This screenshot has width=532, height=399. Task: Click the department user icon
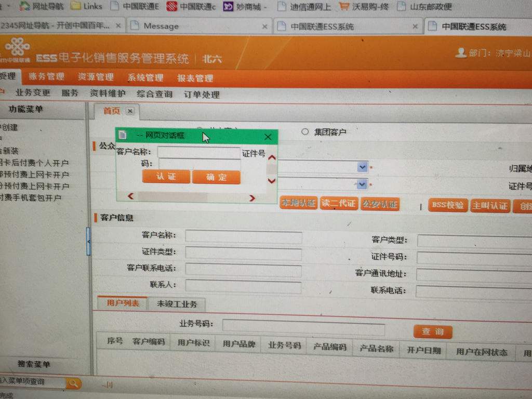(x=460, y=52)
